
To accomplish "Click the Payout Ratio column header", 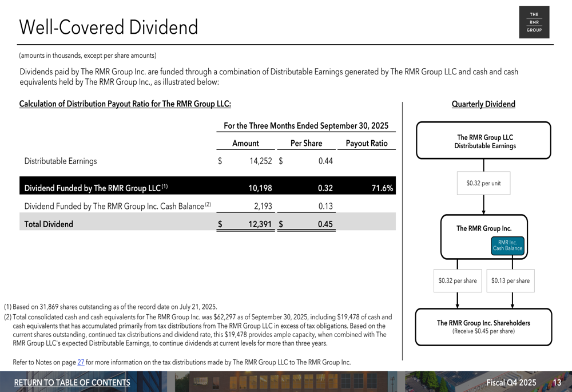I will [x=367, y=143].
